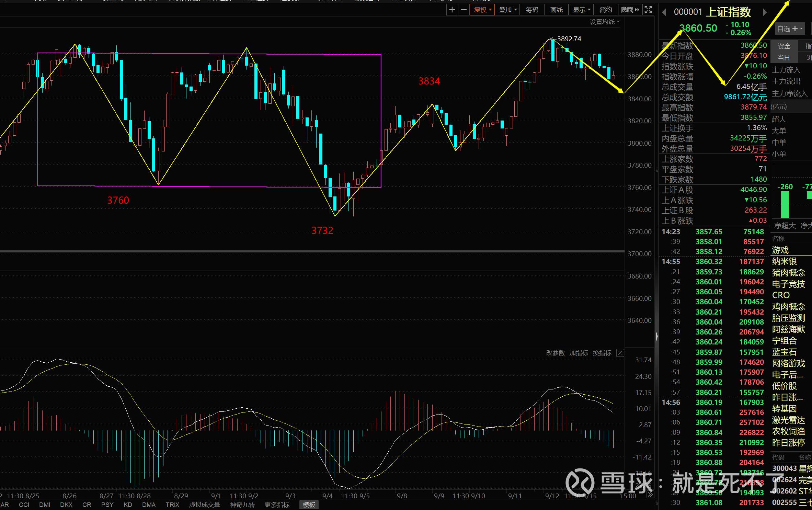The height and width of the screenshot is (510, 812).
Task: Click 改参数 to edit parameters
Action: 555,353
